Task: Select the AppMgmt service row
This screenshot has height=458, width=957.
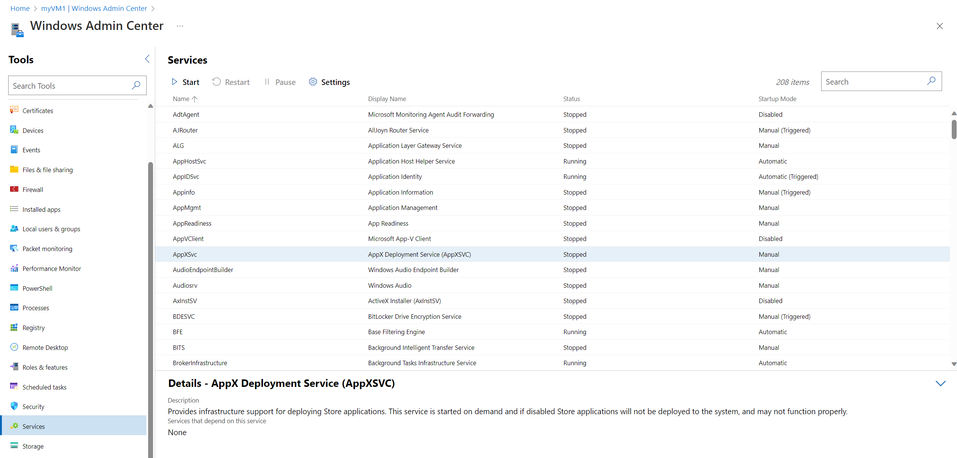Action: [552, 208]
